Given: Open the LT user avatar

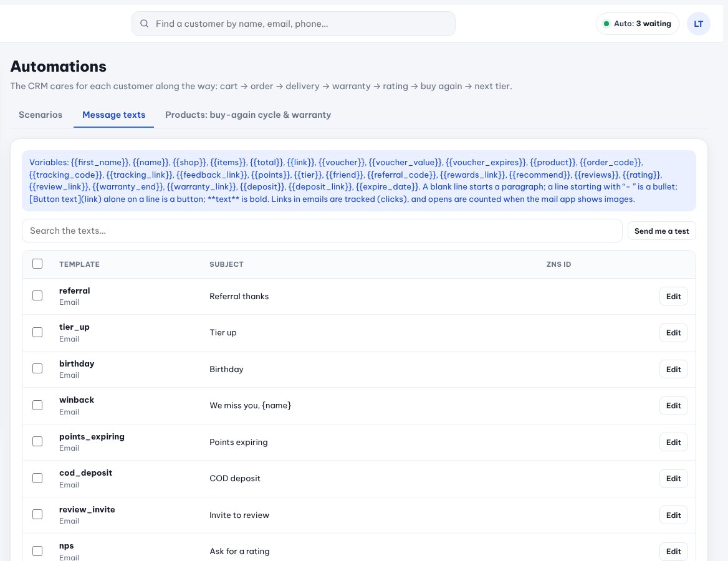Looking at the screenshot, I should pos(698,24).
